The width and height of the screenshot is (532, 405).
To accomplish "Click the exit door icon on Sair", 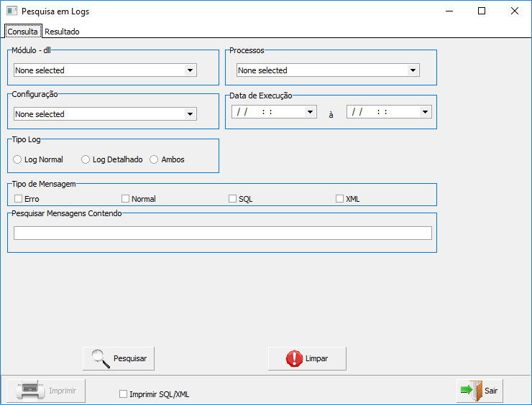I will pyautogui.click(x=472, y=391).
